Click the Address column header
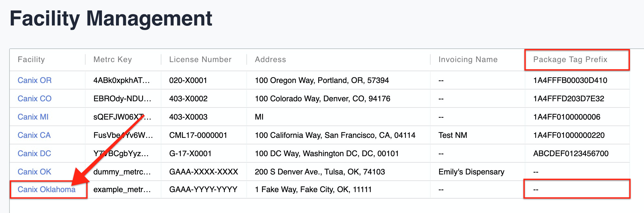The height and width of the screenshot is (213, 644). [x=271, y=59]
